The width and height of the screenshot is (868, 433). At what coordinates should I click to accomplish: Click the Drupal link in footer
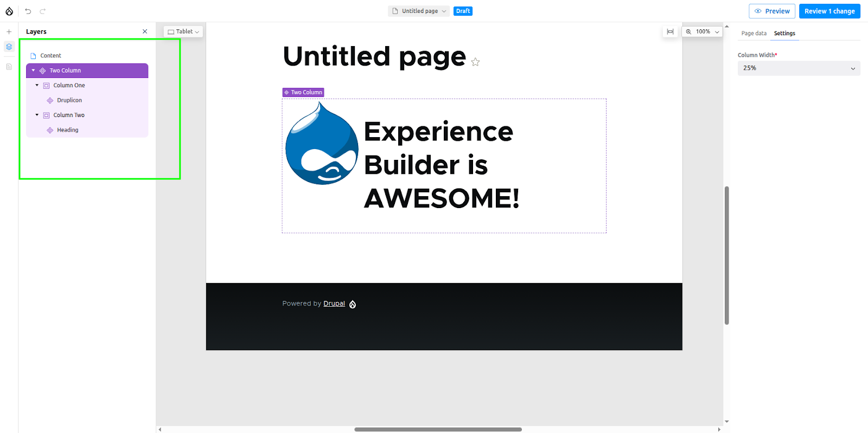[334, 303]
